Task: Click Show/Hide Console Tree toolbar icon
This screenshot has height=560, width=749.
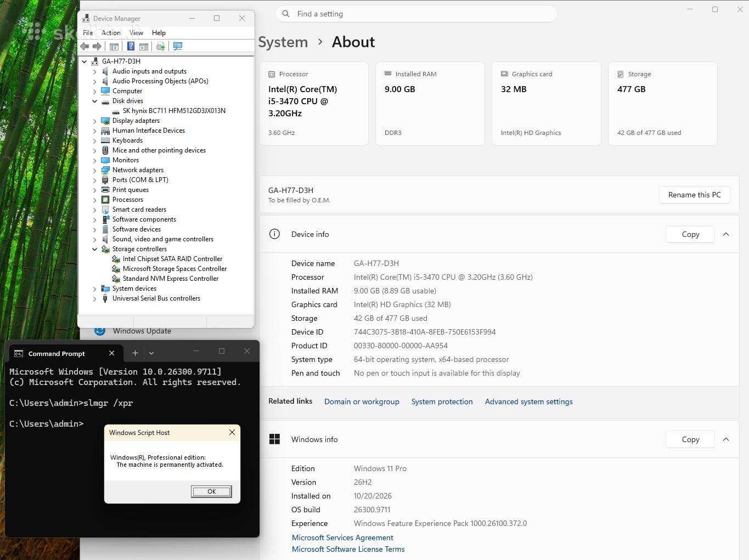Action: pyautogui.click(x=114, y=47)
